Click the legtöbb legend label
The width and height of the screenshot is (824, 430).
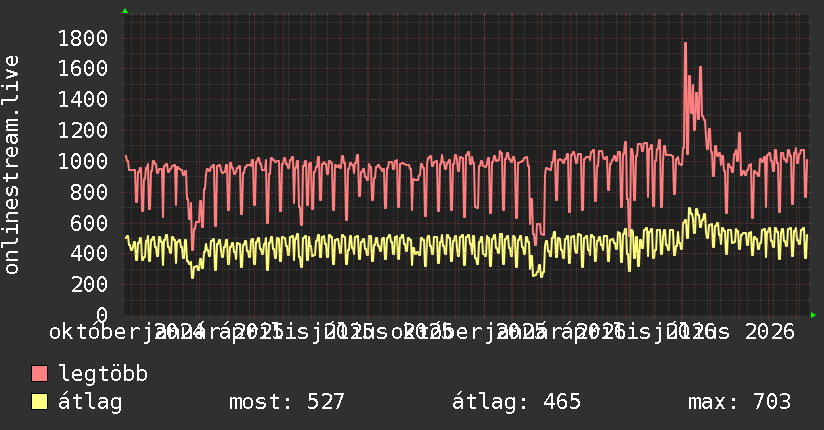(x=103, y=374)
